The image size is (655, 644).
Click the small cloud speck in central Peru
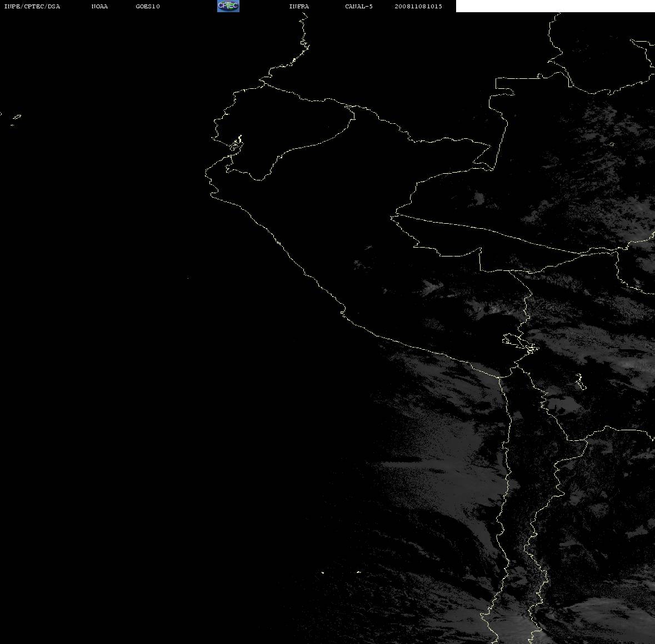click(x=368, y=248)
